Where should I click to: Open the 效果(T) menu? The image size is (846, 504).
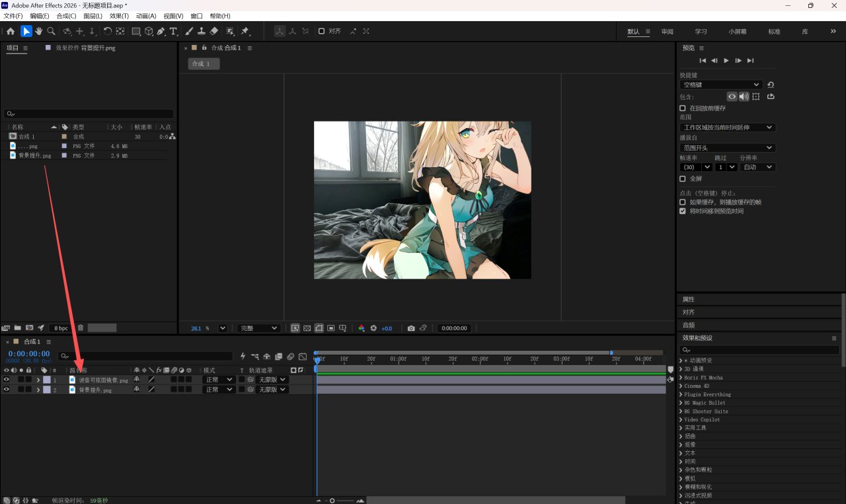(x=119, y=16)
